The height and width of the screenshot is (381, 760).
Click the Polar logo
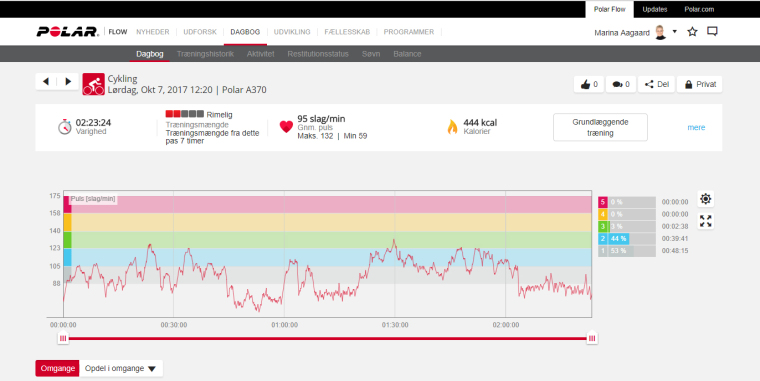point(67,32)
